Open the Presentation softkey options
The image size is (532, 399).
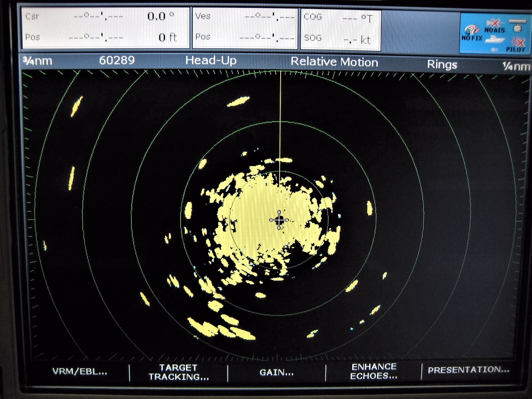click(468, 370)
